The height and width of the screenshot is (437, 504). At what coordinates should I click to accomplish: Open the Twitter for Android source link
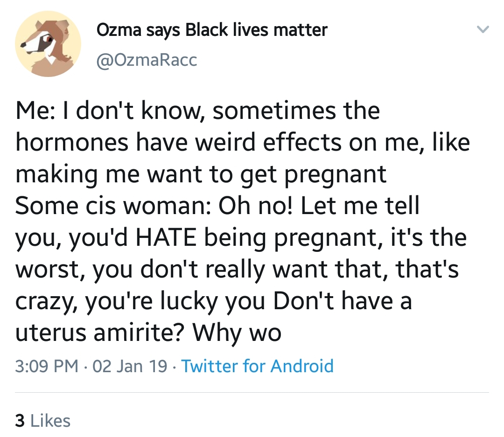click(258, 366)
